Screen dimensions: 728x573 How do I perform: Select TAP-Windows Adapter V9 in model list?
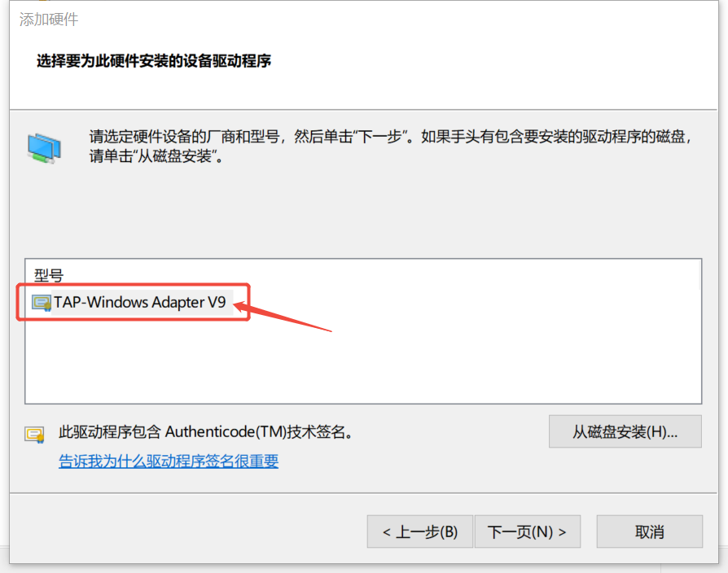pyautogui.click(x=140, y=303)
